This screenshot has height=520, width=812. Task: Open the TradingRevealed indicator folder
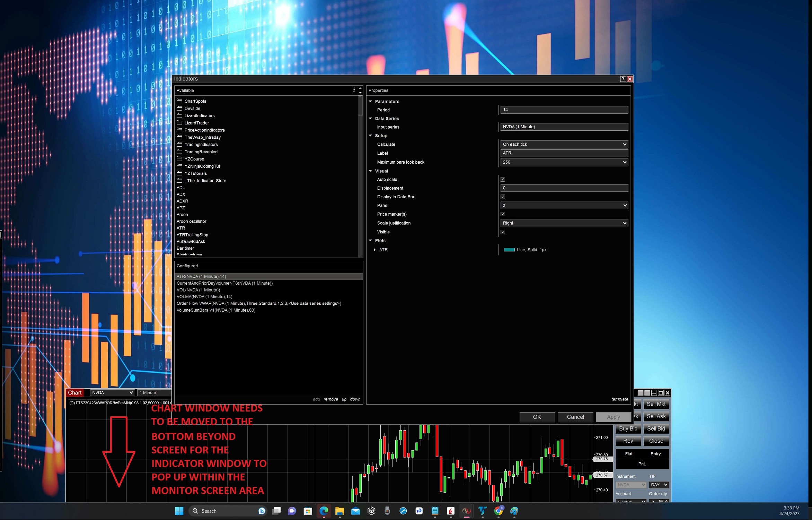tap(201, 152)
